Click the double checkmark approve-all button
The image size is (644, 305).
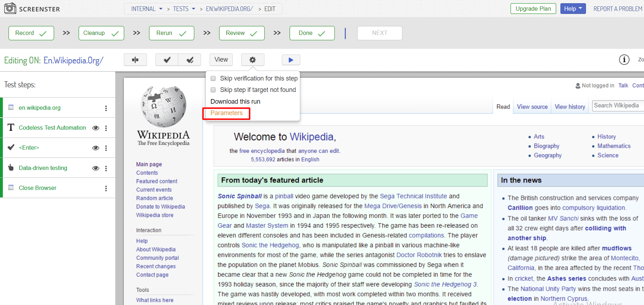pos(190,60)
